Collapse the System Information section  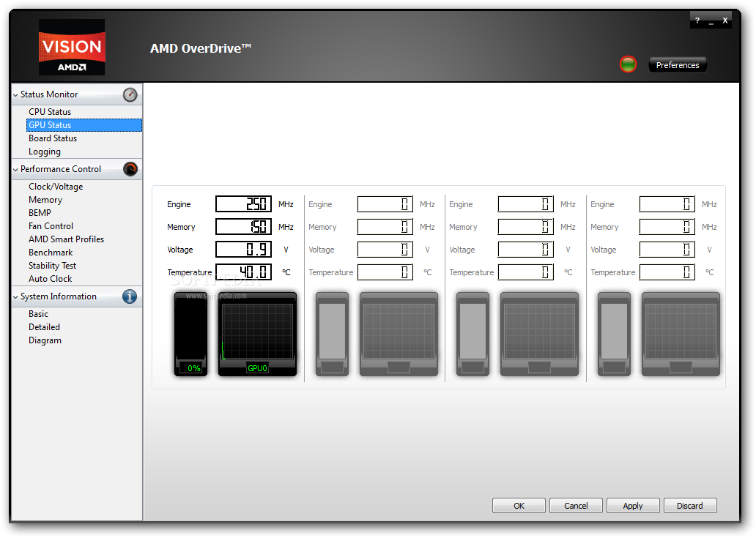(x=15, y=297)
